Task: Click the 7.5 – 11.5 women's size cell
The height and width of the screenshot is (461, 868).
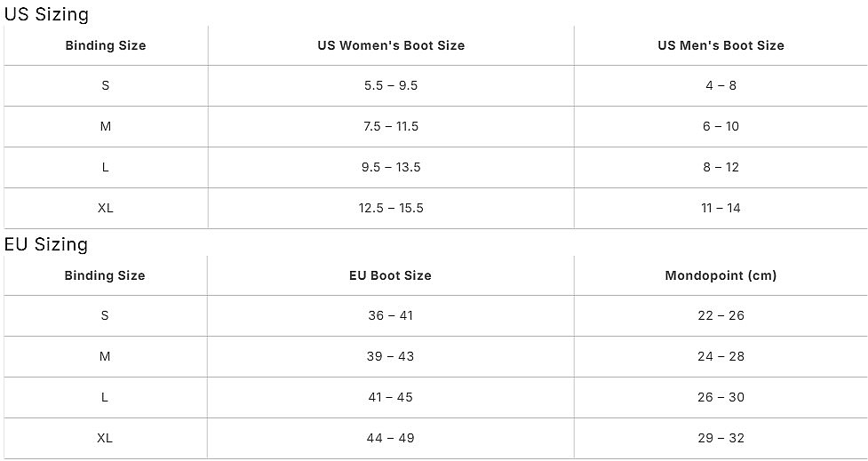Action: coord(391,126)
